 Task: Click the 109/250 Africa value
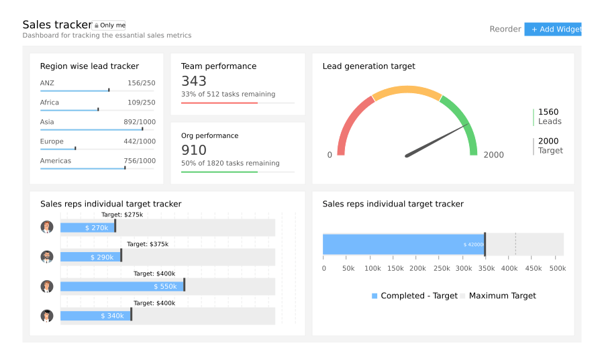142,103
